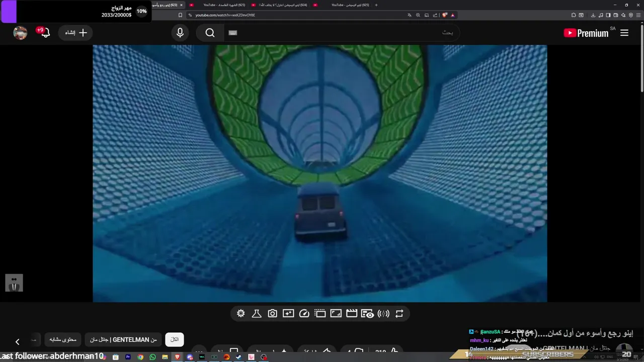644x362 pixels.
Task: Expand video with the fullscreen frame icon
Action: click(x=336, y=314)
